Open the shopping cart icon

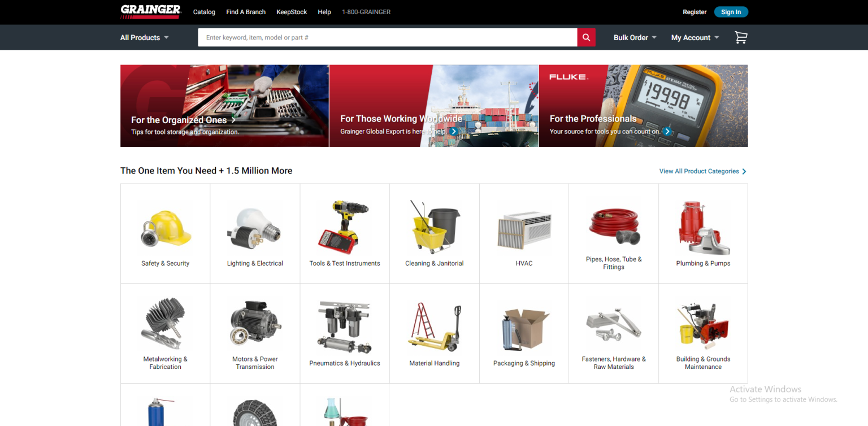coord(740,37)
